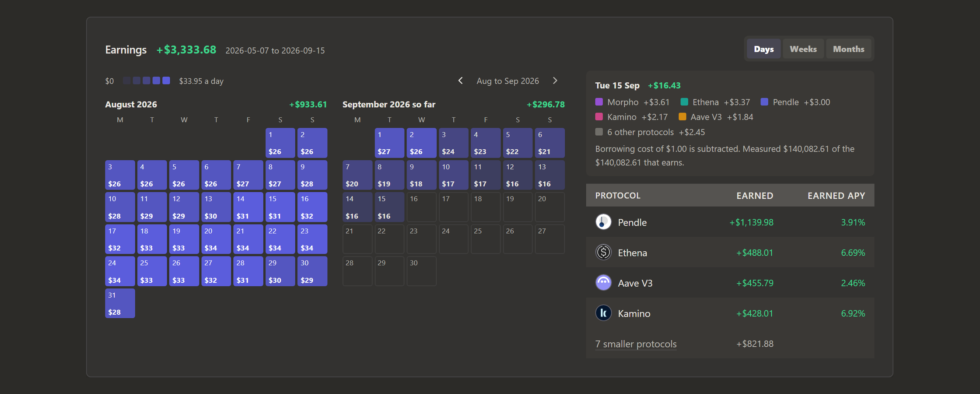Sort by the EARNED column header
This screenshot has width=980, height=394.
click(755, 195)
